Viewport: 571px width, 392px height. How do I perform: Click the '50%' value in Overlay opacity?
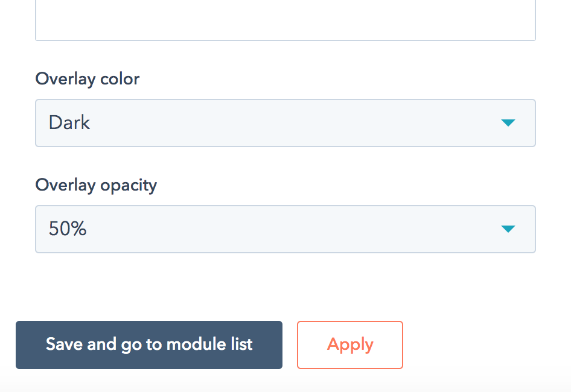[x=68, y=229]
